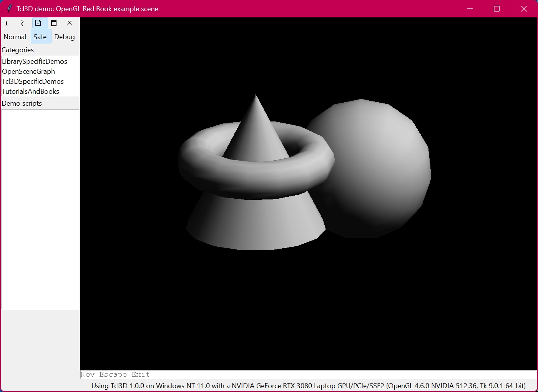Image resolution: width=538 pixels, height=392 pixels.
Task: Minimize the Tcl3D demo window
Action: pos(470,8)
